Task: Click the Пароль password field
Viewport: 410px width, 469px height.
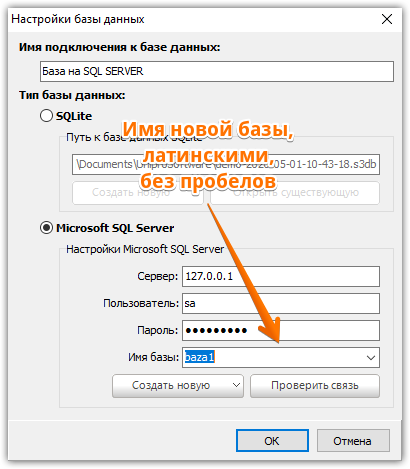Action: 281,330
